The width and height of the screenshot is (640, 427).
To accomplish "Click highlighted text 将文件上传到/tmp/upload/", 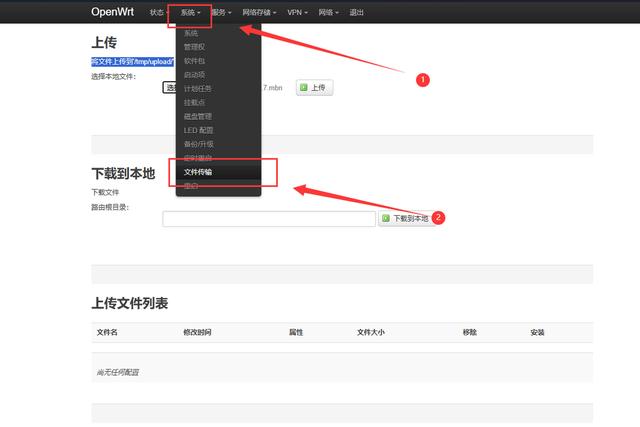I will (x=133, y=62).
